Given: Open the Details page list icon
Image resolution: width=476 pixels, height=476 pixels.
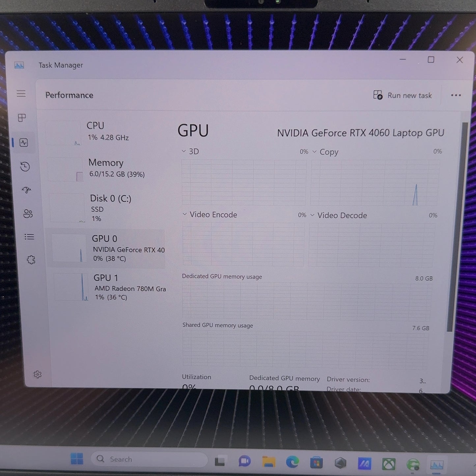Looking at the screenshot, I should [29, 237].
